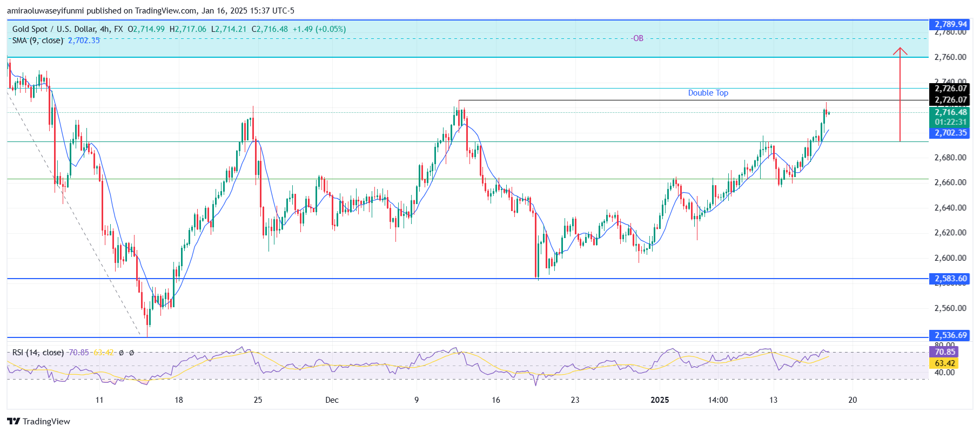Viewport: 980px width, 433px height.
Task: Click the SMA legend value 2,702.35
Action: (x=84, y=40)
